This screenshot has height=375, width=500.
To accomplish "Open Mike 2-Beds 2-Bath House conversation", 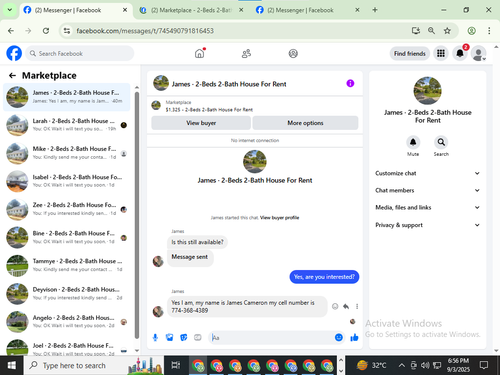I will pyautogui.click(x=67, y=153).
